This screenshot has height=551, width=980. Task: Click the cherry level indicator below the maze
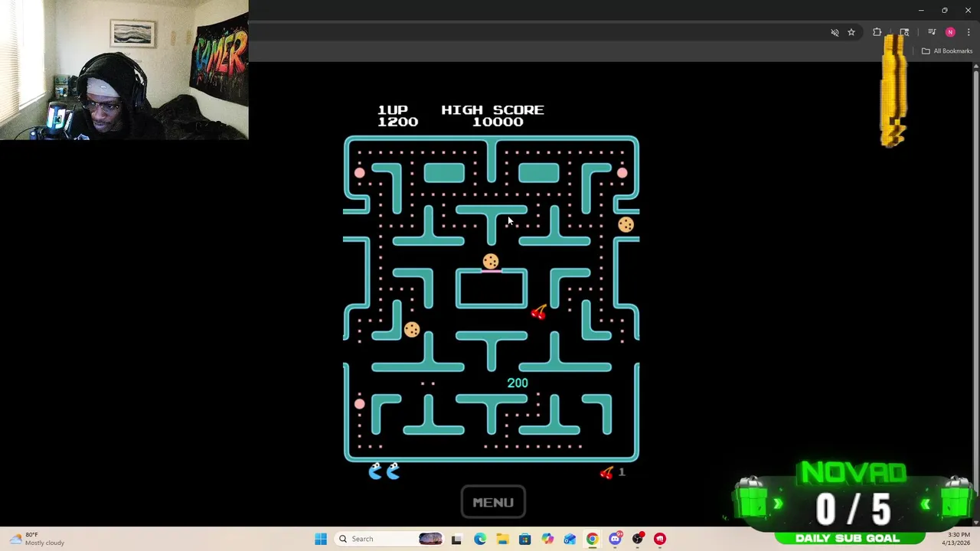[x=612, y=472]
